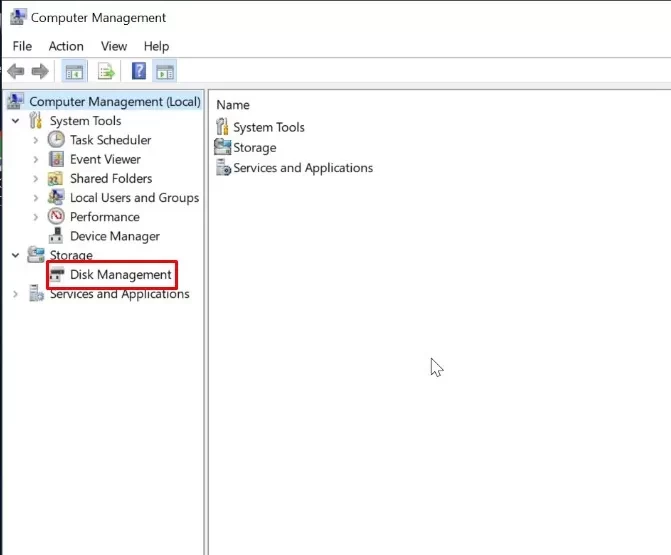Expand the Performance node
The height and width of the screenshot is (555, 671).
[x=36, y=217]
